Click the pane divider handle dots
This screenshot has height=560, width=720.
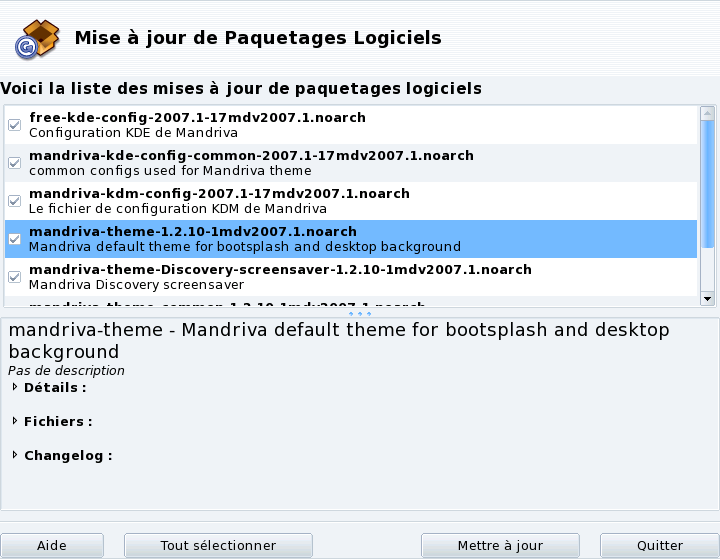[359, 313]
